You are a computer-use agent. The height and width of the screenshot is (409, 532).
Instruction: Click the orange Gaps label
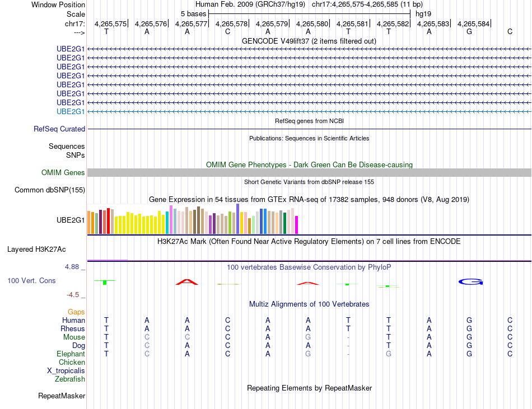(x=76, y=312)
